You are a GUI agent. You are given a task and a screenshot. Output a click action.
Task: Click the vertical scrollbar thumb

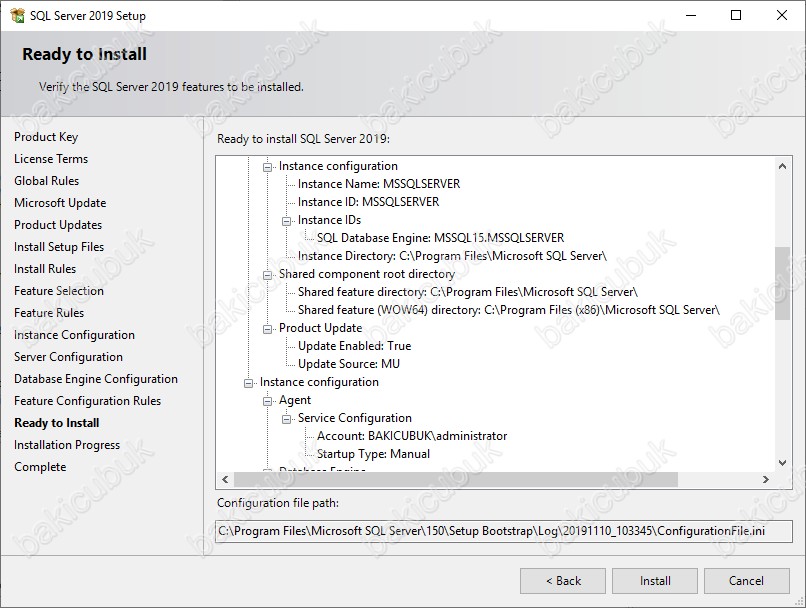[x=782, y=283]
